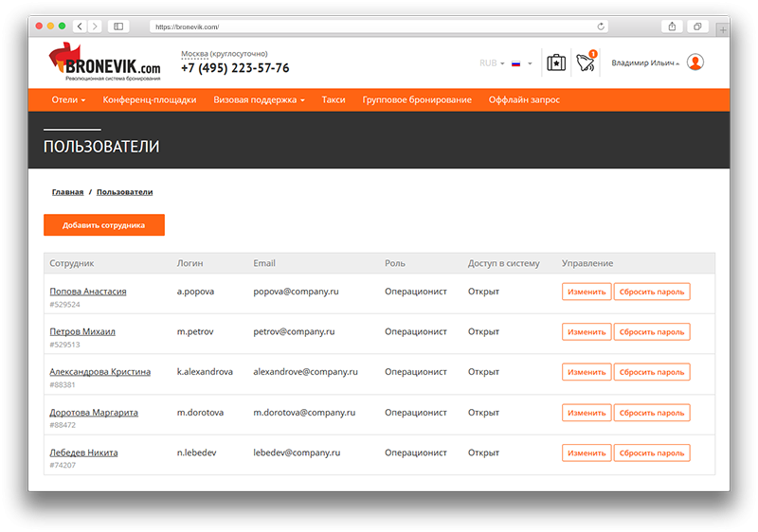Show all tabs icon in browser
Viewport: 758px width, 532px height.
pos(697,27)
